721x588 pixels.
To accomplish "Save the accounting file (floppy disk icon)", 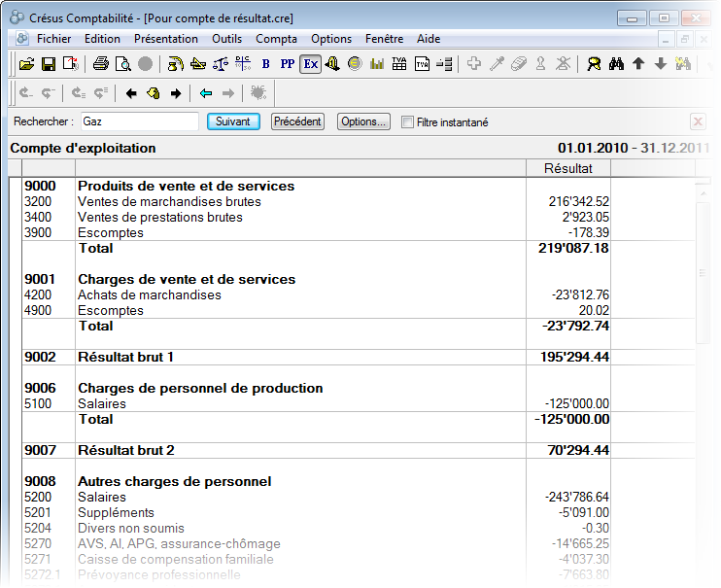I will click(49, 64).
